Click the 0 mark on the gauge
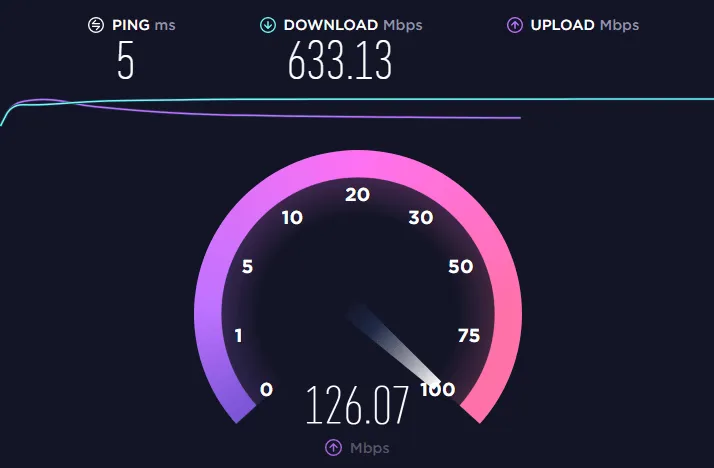 [x=266, y=389]
